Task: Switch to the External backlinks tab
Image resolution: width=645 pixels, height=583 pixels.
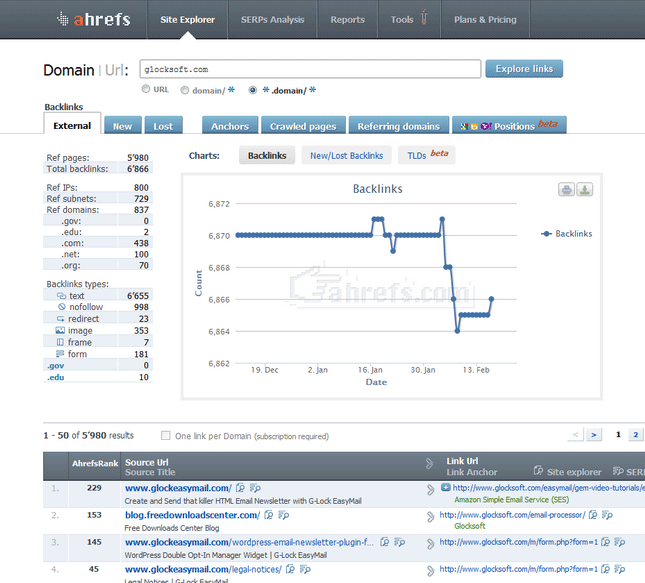Action: tap(72, 123)
